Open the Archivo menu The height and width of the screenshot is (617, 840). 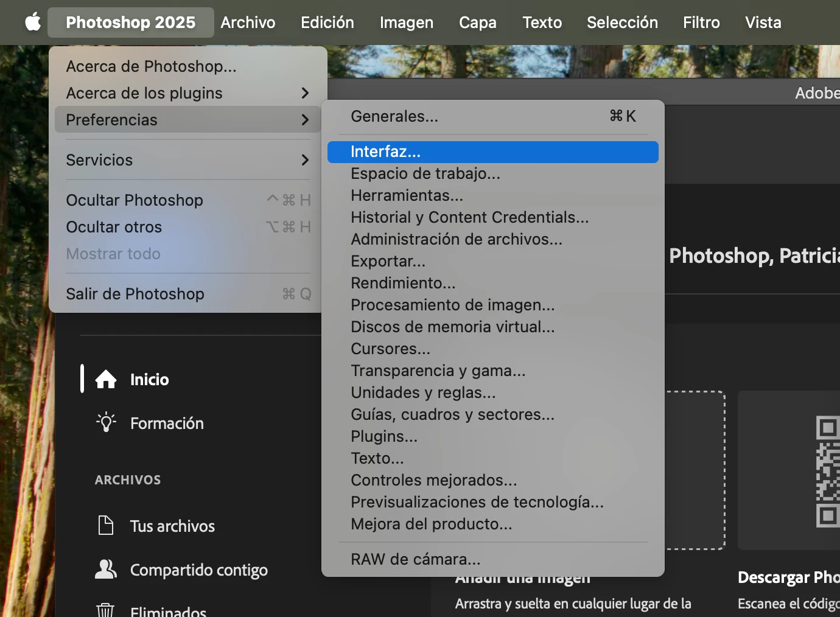(248, 23)
